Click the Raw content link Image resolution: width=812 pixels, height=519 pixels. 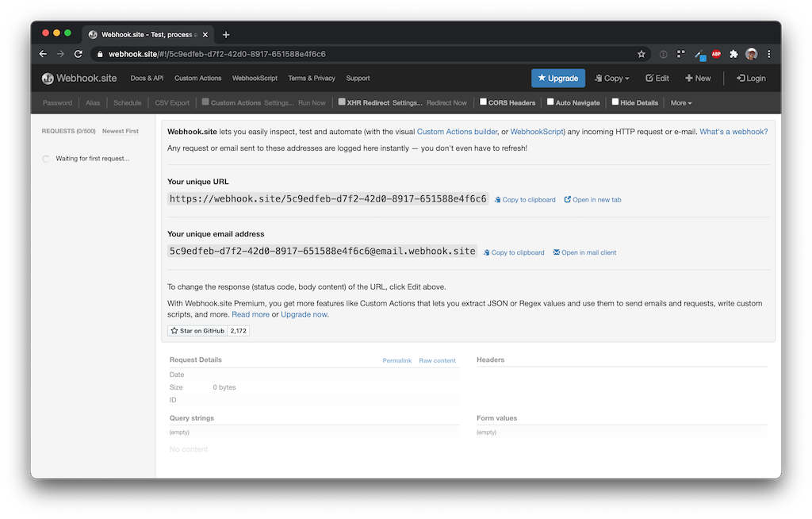437,360
